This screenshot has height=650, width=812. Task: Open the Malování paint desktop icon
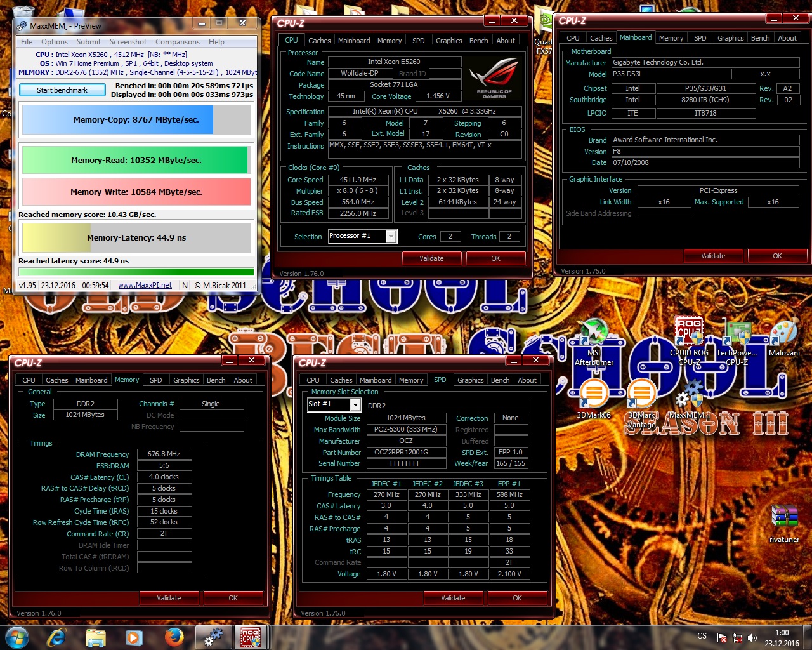(784, 338)
